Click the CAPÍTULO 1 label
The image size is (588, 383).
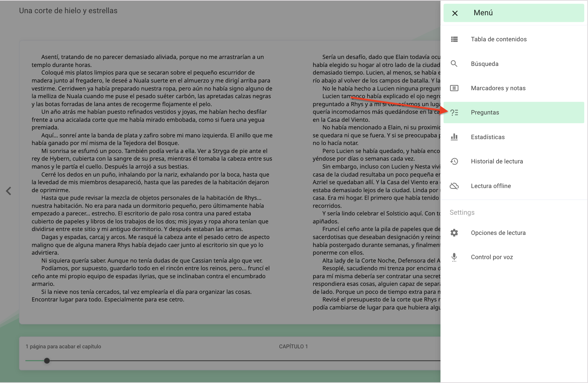click(293, 347)
